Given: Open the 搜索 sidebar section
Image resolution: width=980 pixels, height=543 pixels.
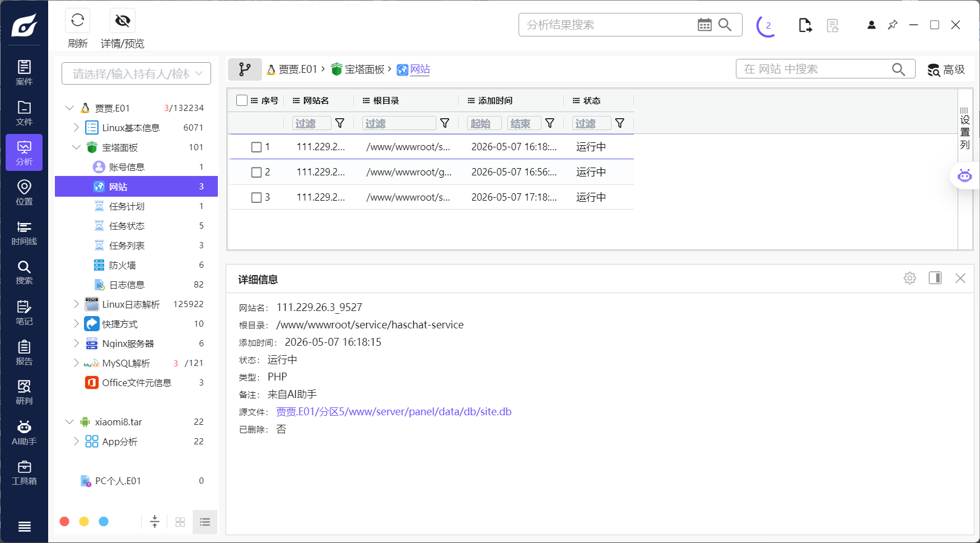Looking at the screenshot, I should (x=24, y=272).
